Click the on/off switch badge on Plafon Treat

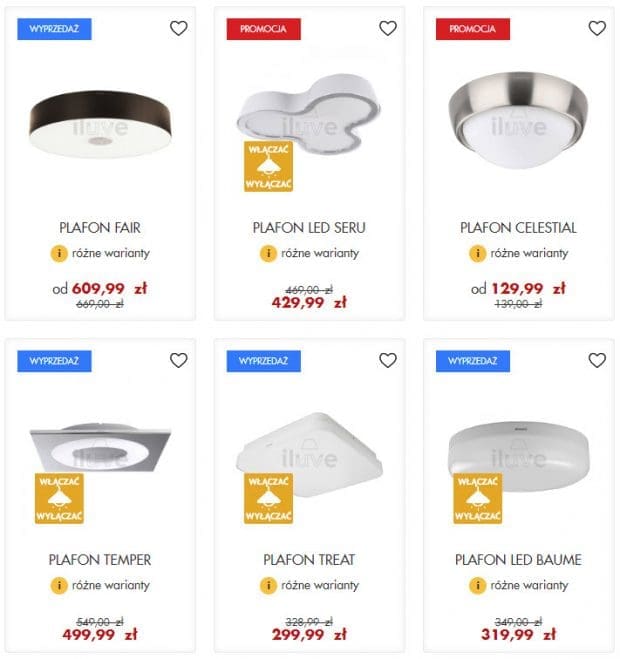pyautogui.click(x=268, y=498)
